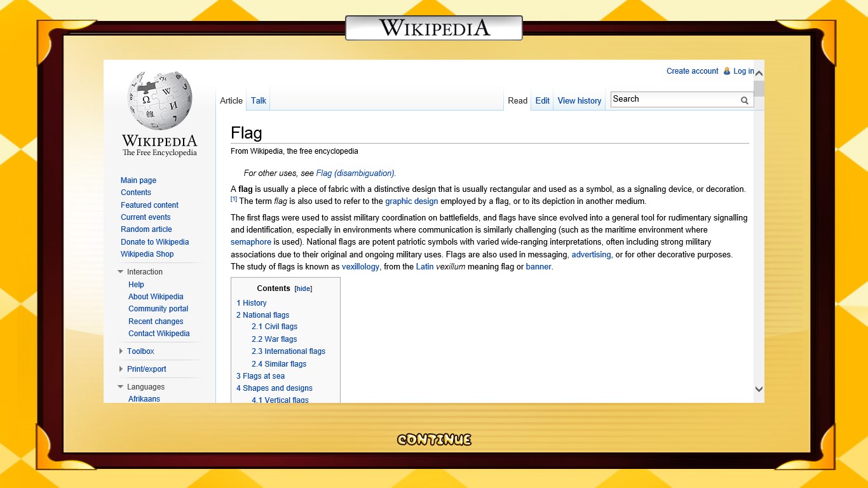Viewport: 868px width, 488px height.
Task: Expand the Print/export sidebar section
Action: pyautogui.click(x=121, y=369)
